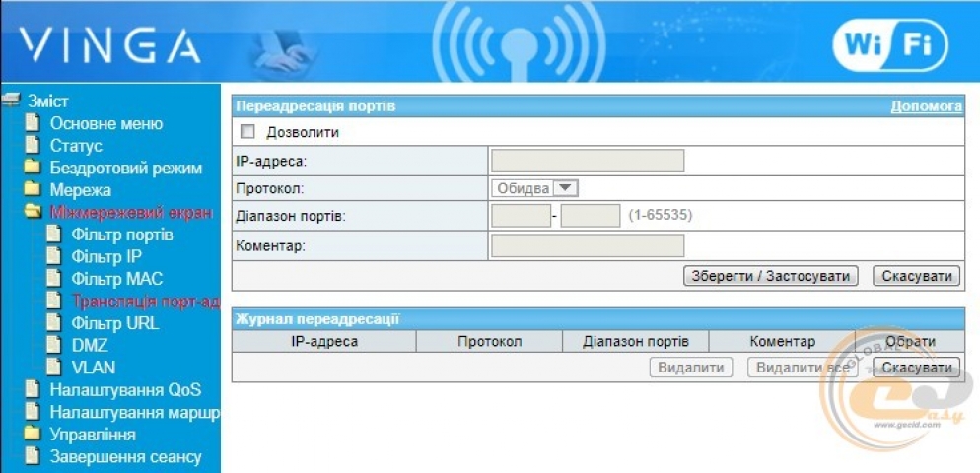
Task: Expand the Мережа section
Action: tap(81, 190)
